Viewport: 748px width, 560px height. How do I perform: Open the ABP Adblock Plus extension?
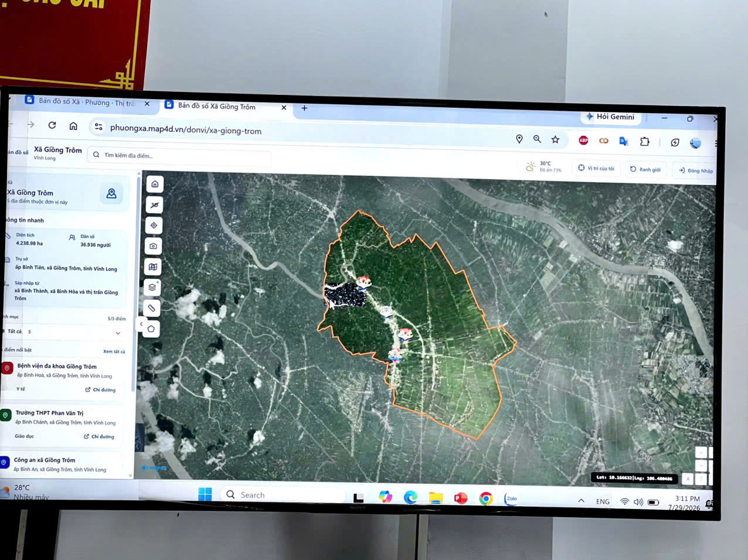(x=583, y=140)
